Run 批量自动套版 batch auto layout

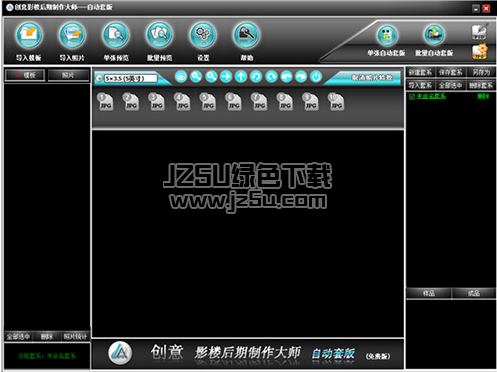tap(434, 35)
